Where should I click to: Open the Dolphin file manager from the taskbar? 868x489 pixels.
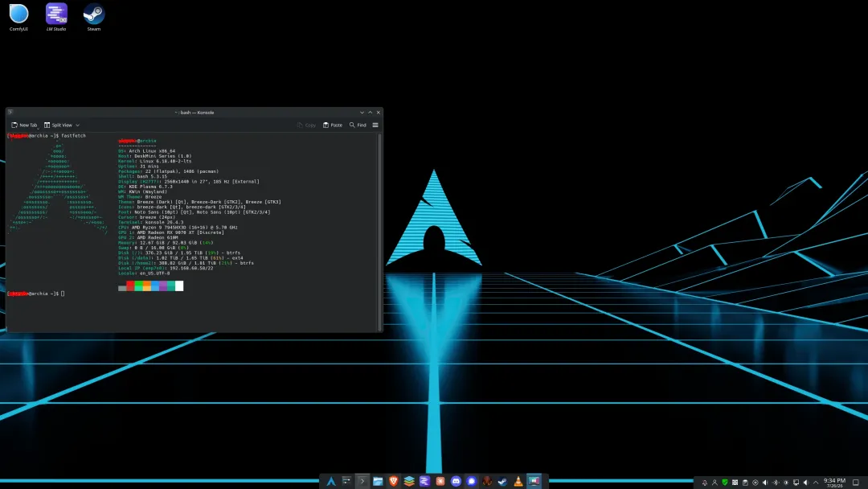[378, 481]
